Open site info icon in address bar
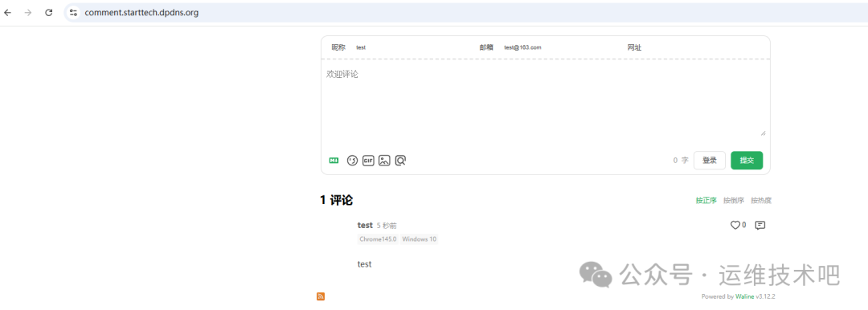 74,12
